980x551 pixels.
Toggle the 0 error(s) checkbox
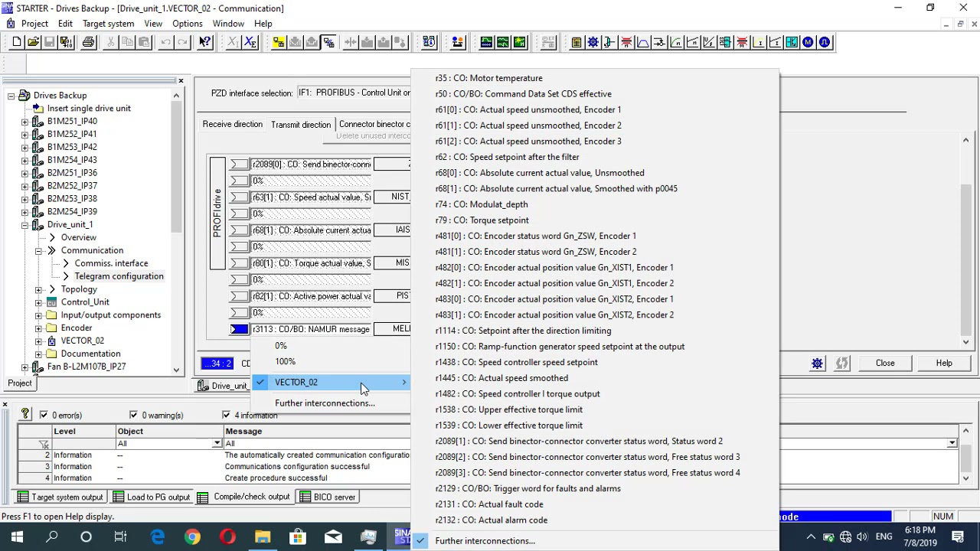[x=43, y=415]
